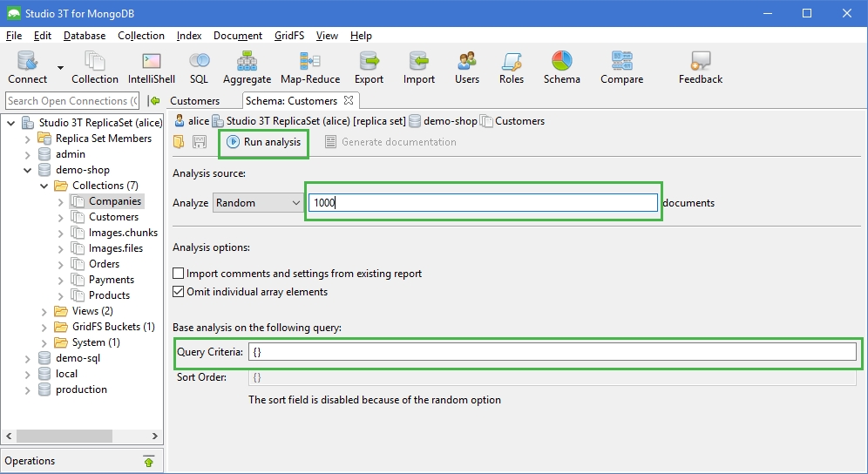Open the View menu
The image size is (868, 474).
tap(327, 36)
